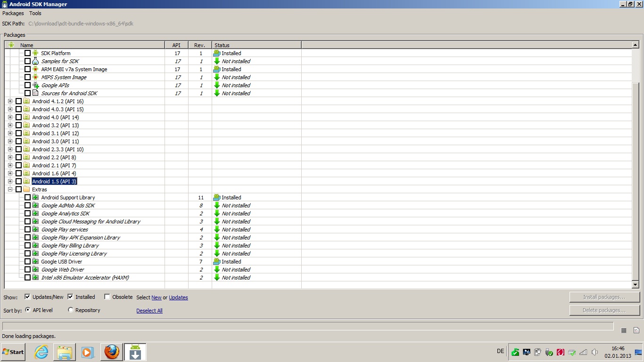Click the ARM EABI v7a System Image icon
The height and width of the screenshot is (362, 644).
(x=35, y=69)
